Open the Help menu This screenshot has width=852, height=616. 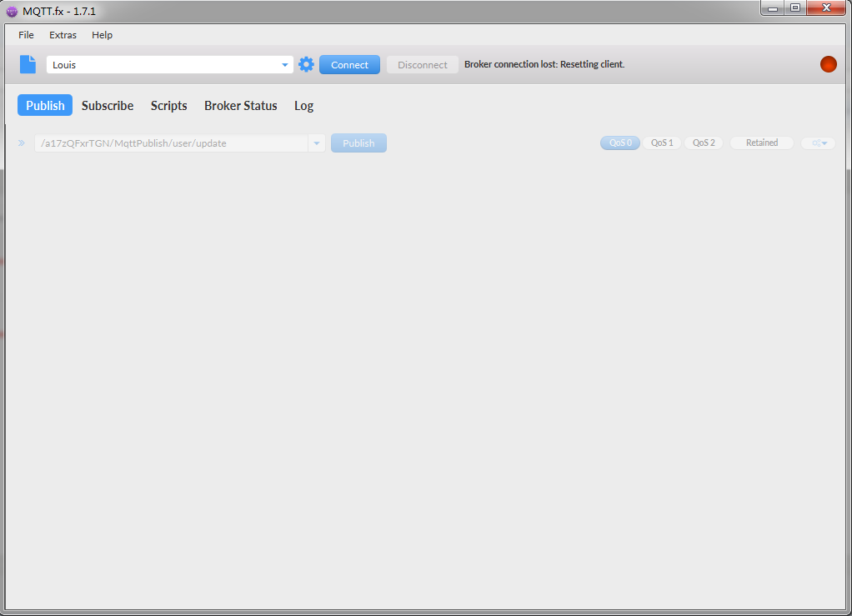[103, 35]
